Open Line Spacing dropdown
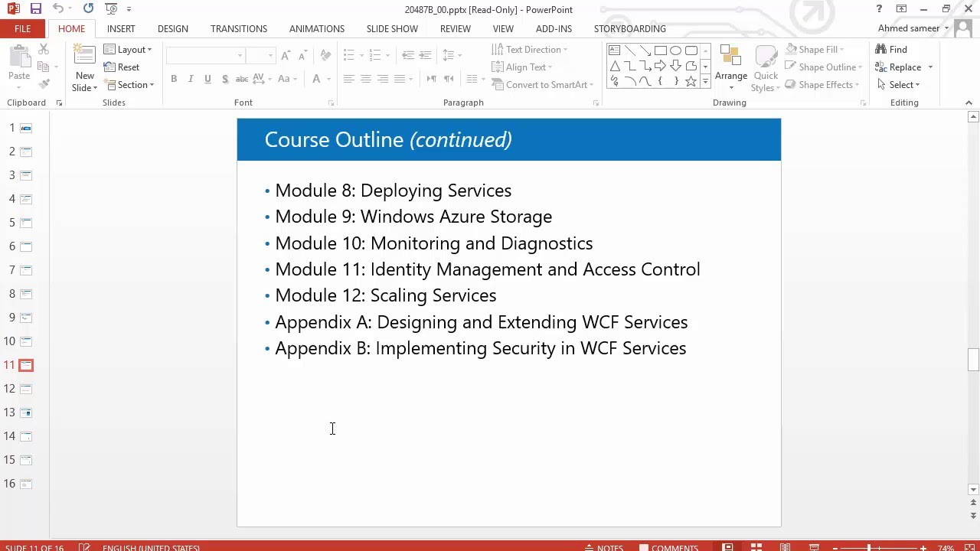The image size is (980, 551). (451, 56)
